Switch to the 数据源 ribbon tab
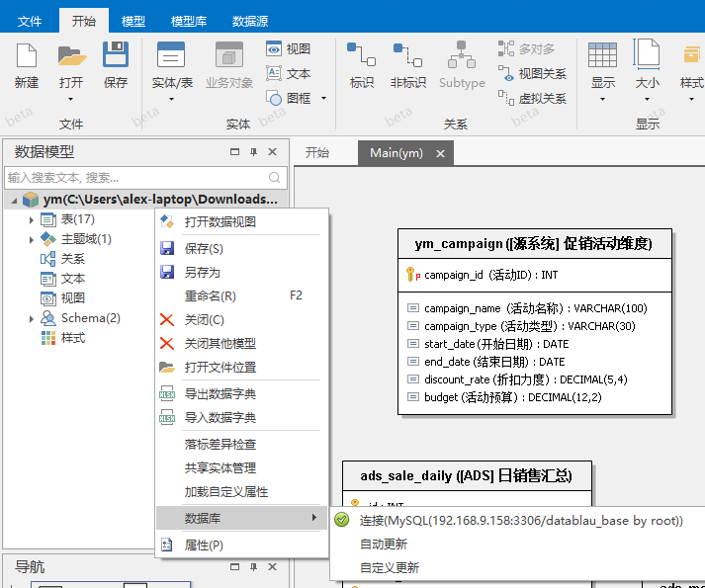The width and height of the screenshot is (705, 588). [x=250, y=21]
